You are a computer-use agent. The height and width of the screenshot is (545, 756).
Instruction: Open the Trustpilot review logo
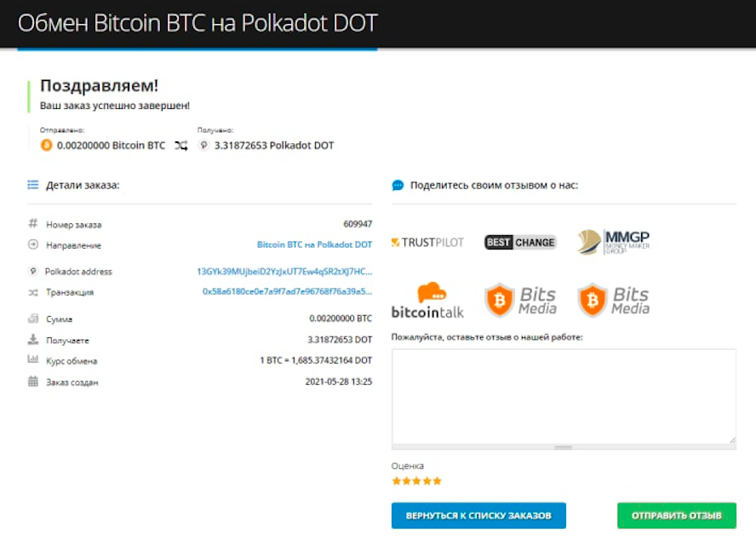tap(427, 242)
